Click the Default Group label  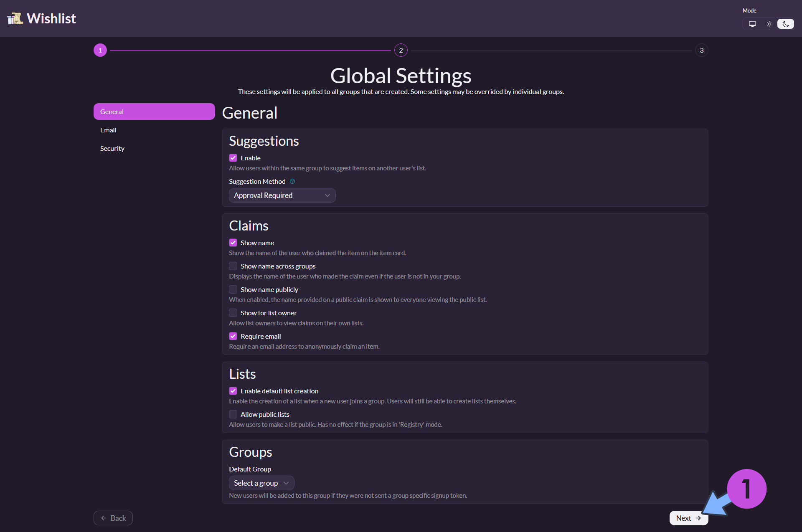point(250,469)
